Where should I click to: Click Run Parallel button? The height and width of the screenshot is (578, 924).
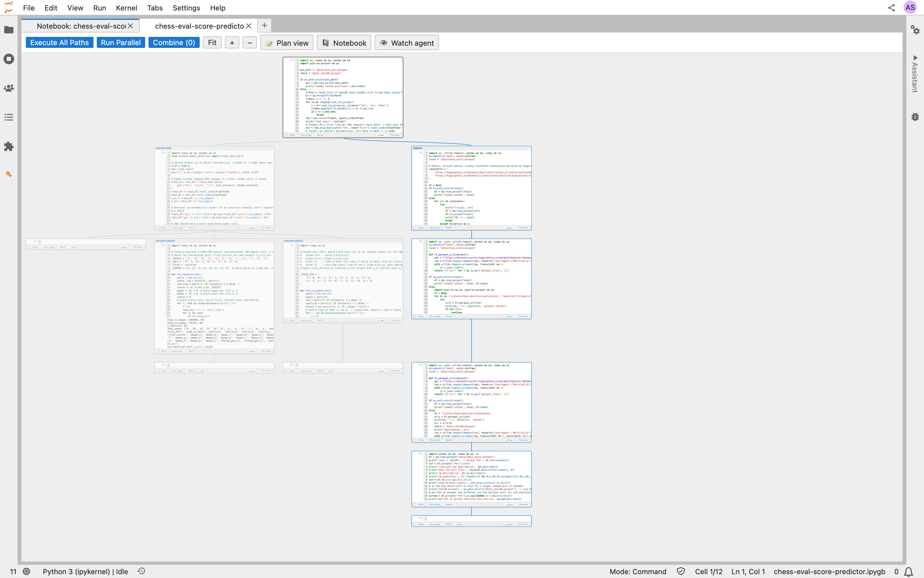pos(121,42)
